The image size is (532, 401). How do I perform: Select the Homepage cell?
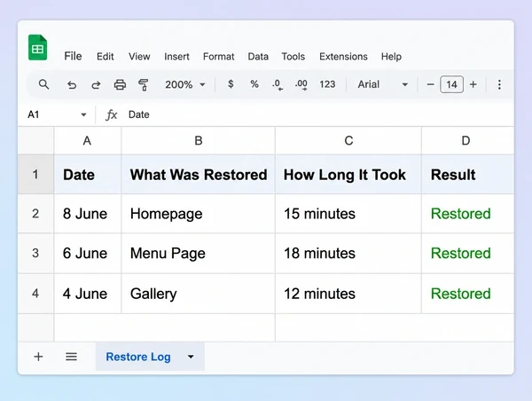pos(198,214)
